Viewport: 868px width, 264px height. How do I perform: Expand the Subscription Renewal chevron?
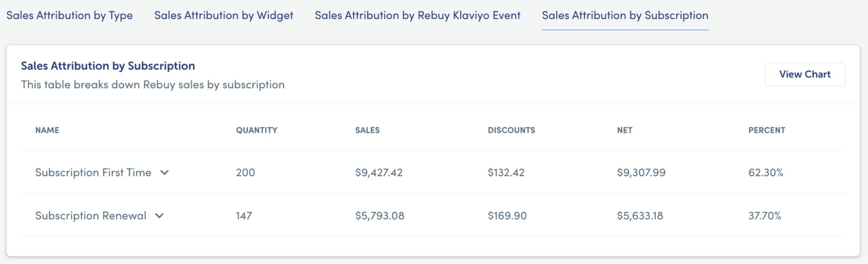(159, 216)
